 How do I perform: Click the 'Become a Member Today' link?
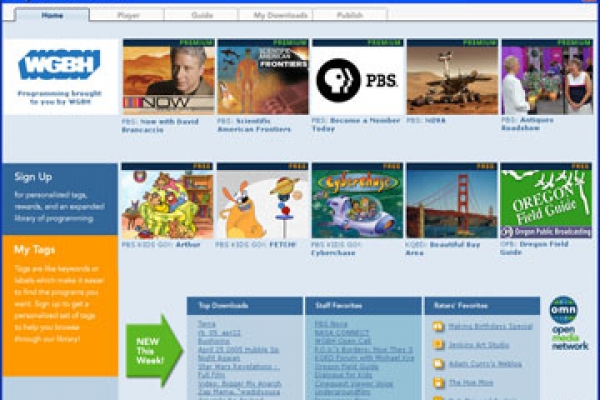pos(356,124)
